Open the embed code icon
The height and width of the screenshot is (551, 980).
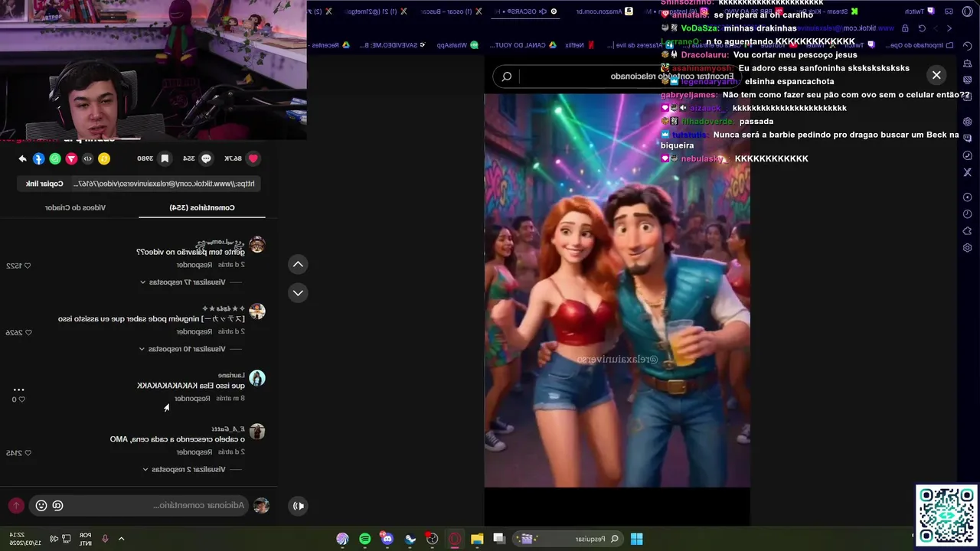click(88, 158)
